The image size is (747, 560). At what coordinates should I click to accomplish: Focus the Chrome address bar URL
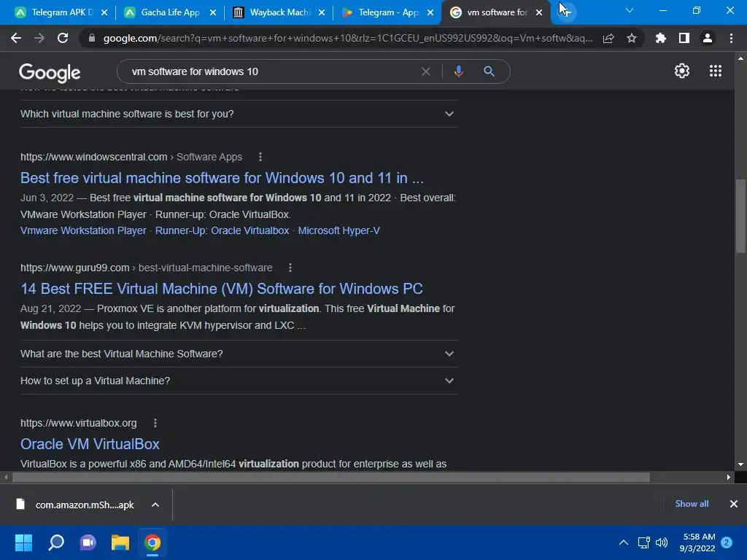348,38
